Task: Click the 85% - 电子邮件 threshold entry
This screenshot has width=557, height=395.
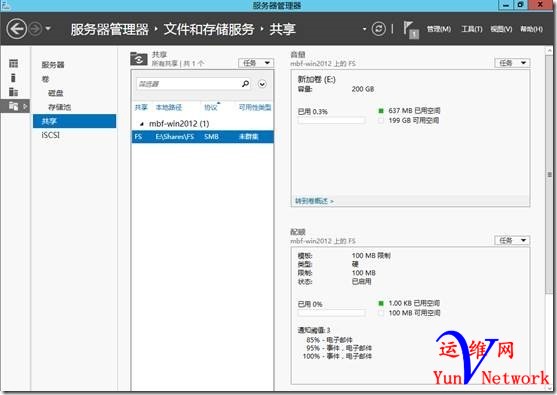Action: (329, 340)
